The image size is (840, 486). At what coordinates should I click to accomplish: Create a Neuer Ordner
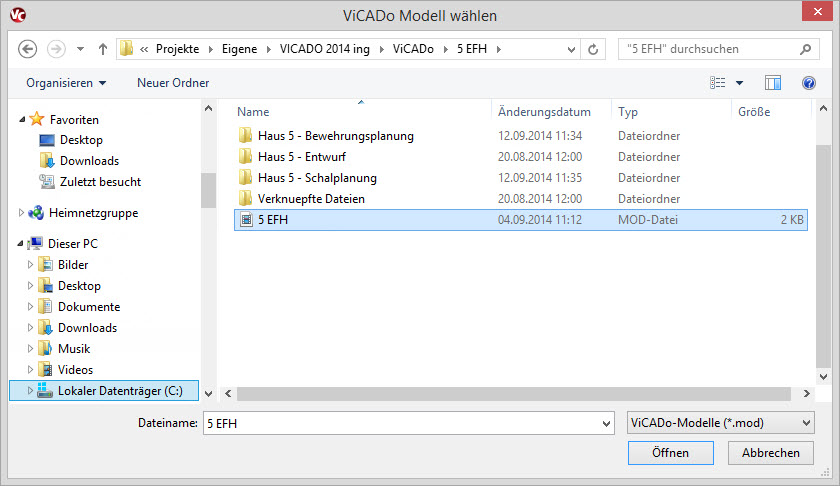pos(173,83)
